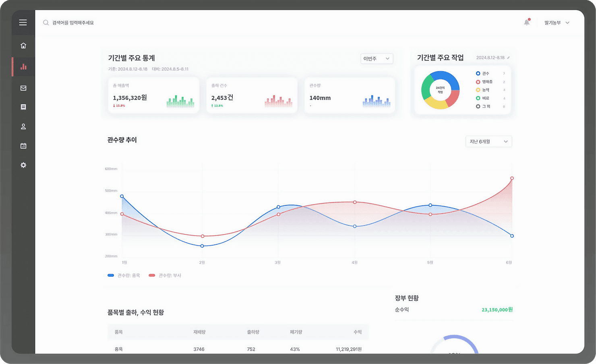596x364 pixels.
Task: Click the 장부 현황 heading
Action: tap(407, 298)
